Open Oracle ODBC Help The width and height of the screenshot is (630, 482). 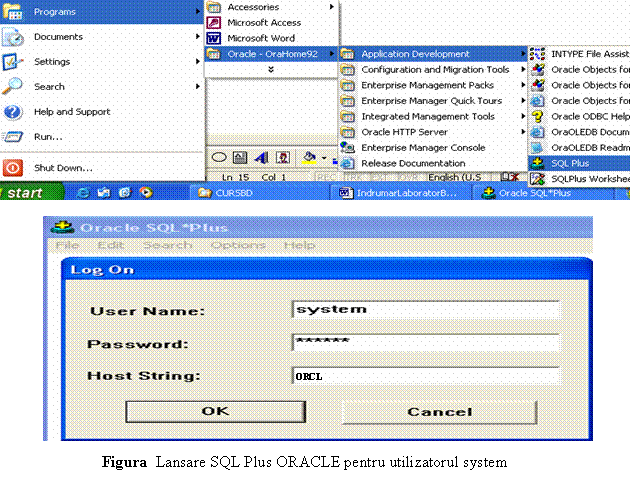579,116
